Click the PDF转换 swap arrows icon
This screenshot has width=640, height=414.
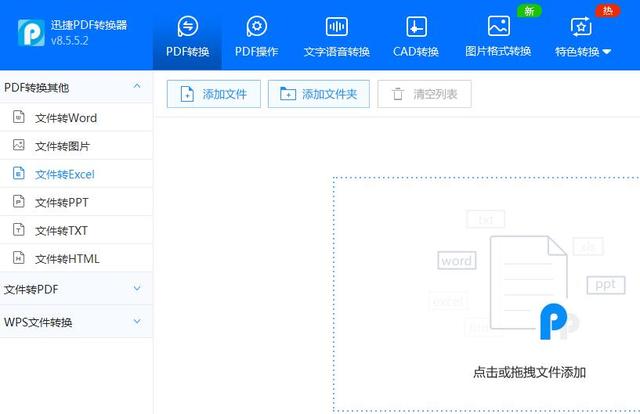188,26
